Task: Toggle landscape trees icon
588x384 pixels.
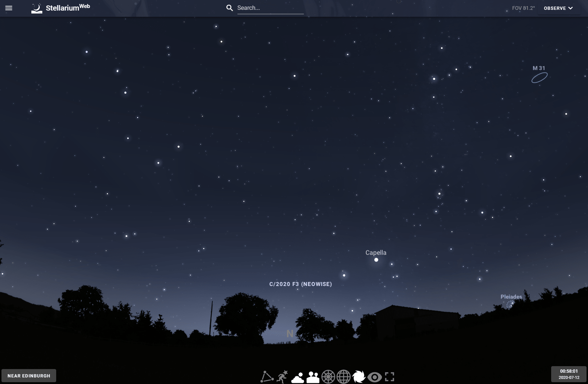Action: coord(313,377)
